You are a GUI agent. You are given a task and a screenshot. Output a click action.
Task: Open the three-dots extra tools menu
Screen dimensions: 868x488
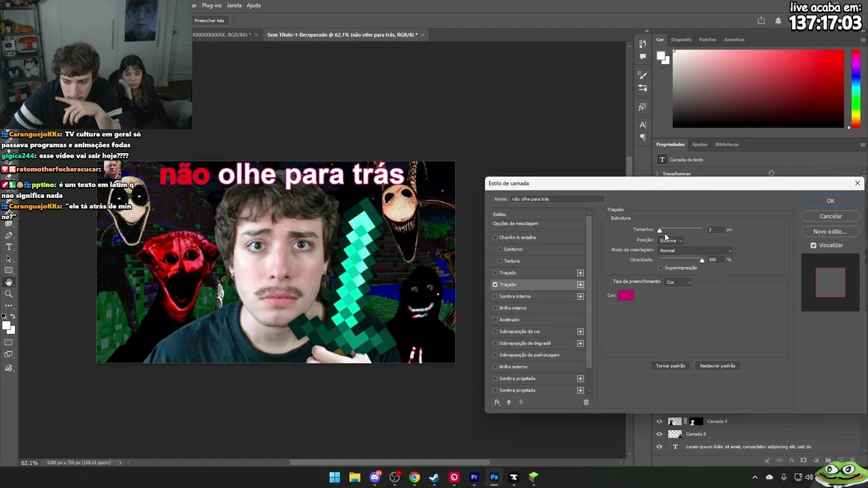pos(9,306)
